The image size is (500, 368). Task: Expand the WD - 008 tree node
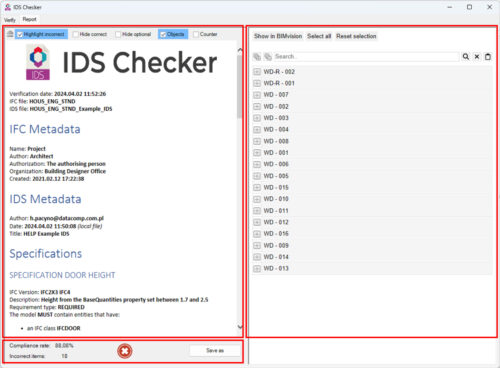257,141
